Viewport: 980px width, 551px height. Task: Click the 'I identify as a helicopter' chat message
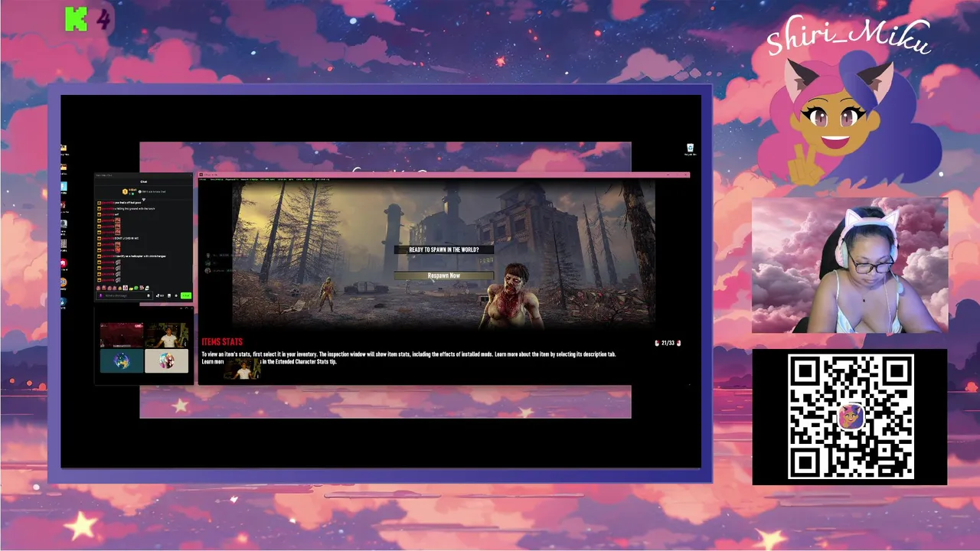pos(132,256)
